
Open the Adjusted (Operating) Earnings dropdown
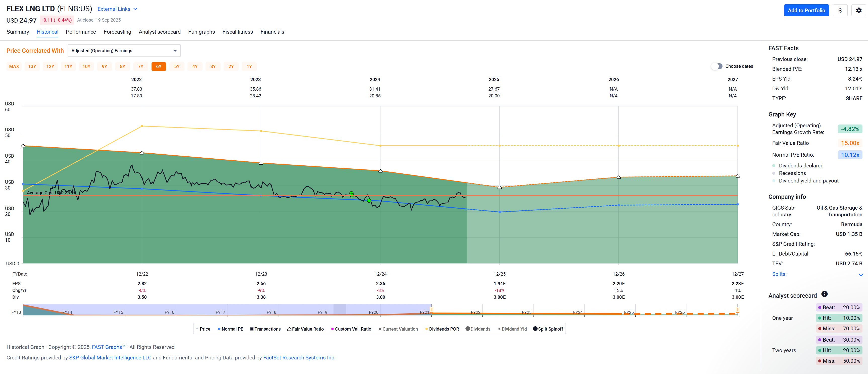click(124, 50)
